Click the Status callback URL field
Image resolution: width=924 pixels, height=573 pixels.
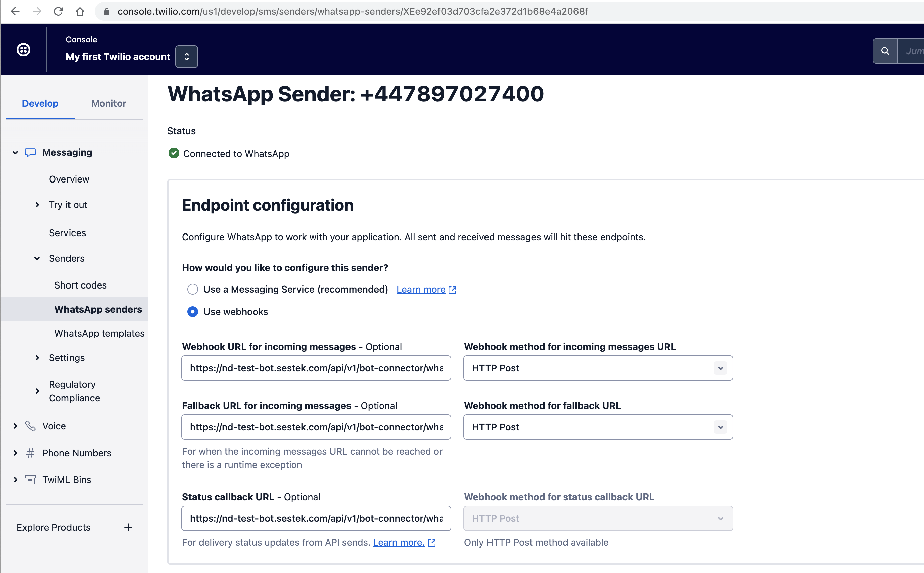click(x=316, y=518)
